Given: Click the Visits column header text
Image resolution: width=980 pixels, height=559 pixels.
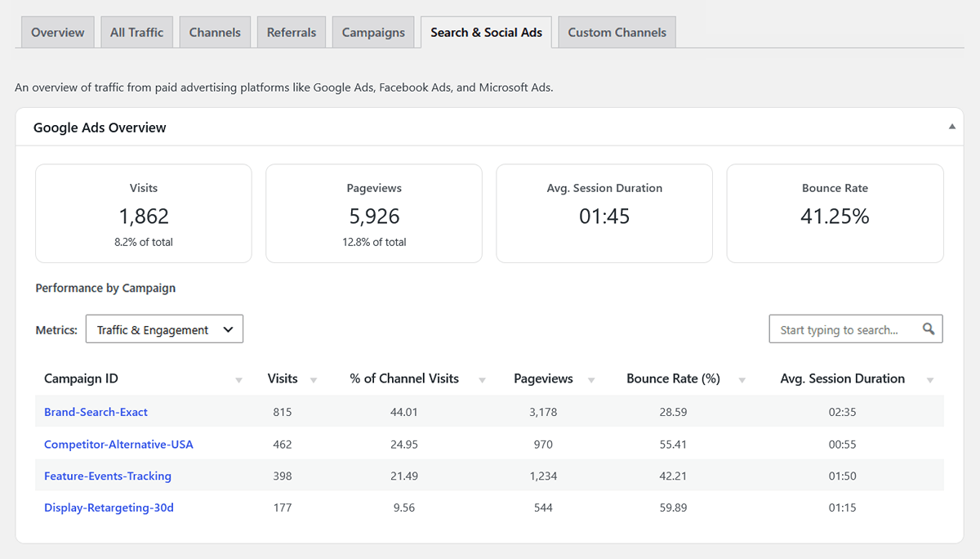Looking at the screenshot, I should click(283, 378).
